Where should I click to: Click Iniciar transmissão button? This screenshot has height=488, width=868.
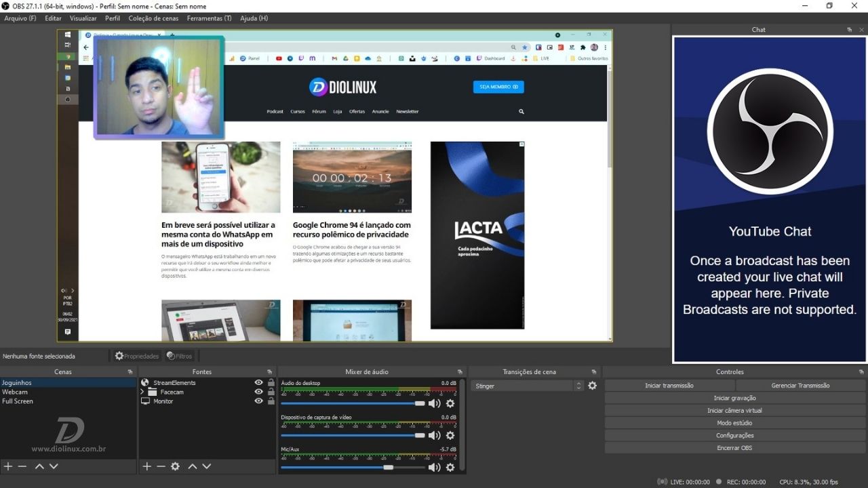tap(669, 386)
